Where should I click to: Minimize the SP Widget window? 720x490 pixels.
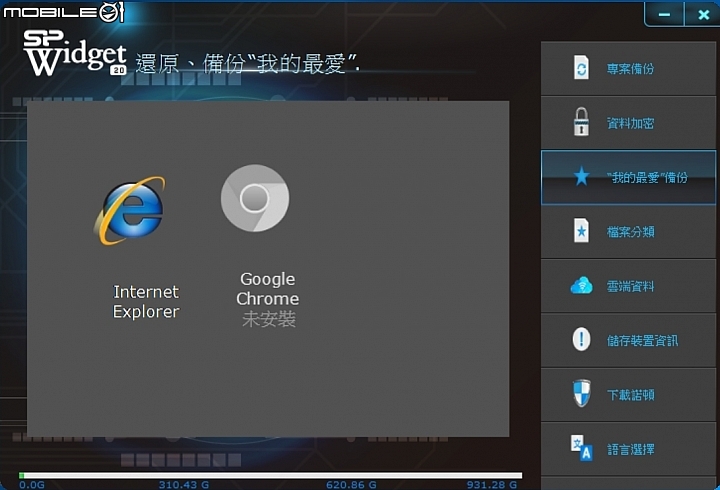(x=664, y=14)
